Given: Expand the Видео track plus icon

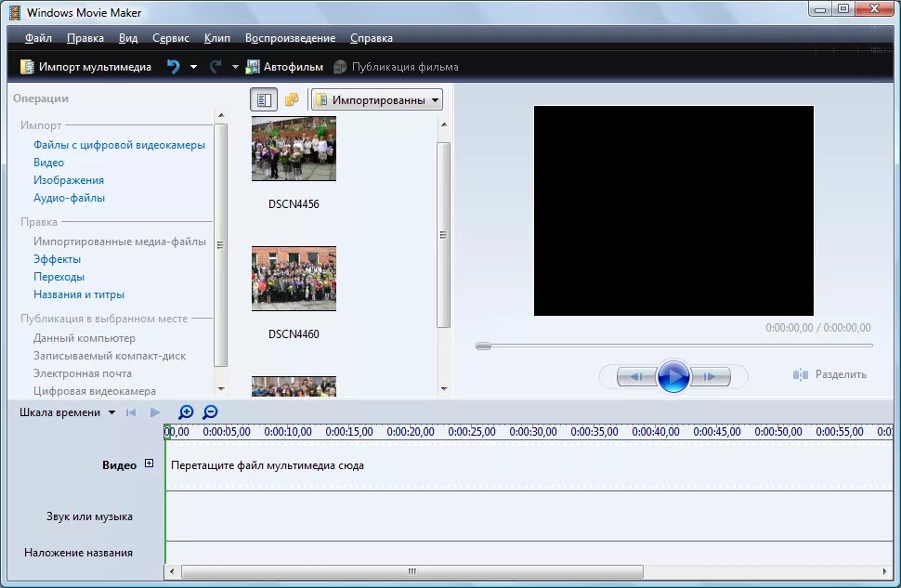Looking at the screenshot, I should (149, 464).
